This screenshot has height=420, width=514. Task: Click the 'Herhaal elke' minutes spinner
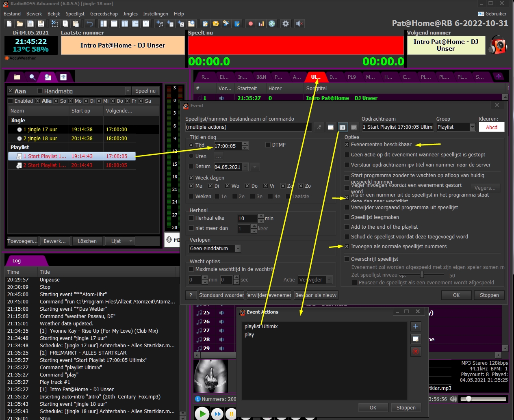click(261, 218)
